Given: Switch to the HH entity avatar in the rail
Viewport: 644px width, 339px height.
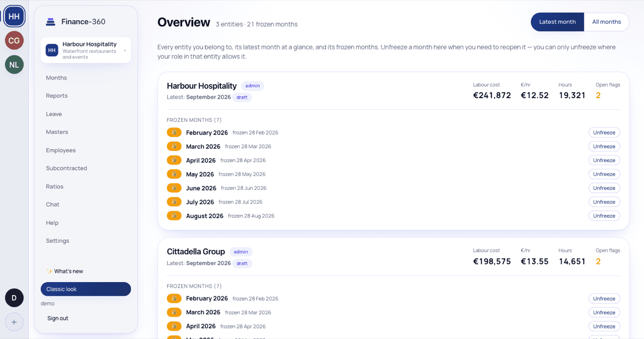Looking at the screenshot, I should click(x=14, y=17).
